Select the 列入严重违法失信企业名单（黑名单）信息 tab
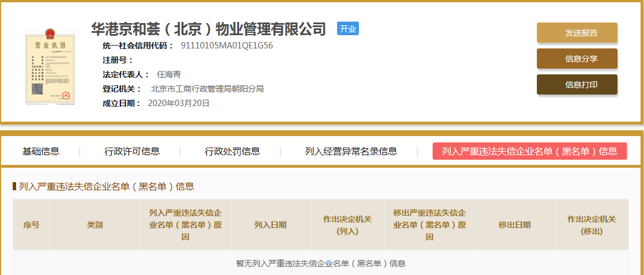 coord(529,151)
